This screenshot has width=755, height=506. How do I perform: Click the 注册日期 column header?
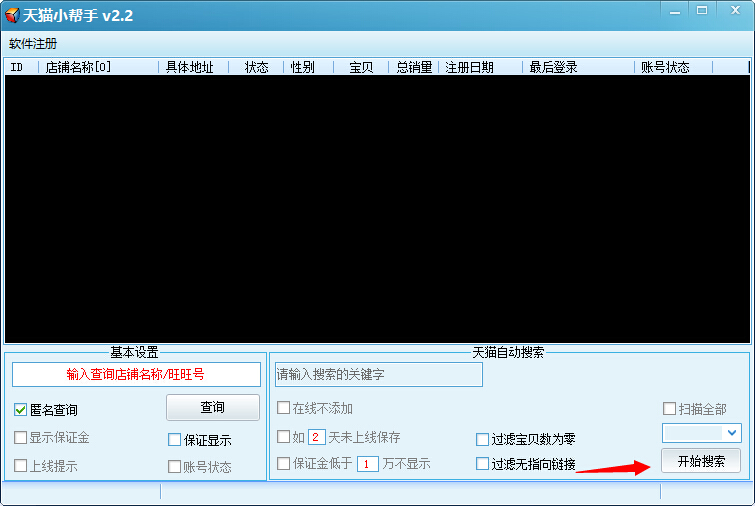click(481, 67)
